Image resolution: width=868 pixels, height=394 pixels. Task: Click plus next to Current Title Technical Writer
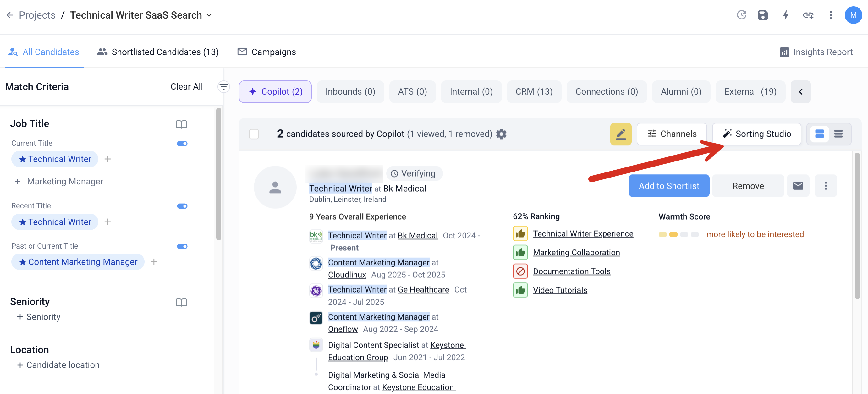[x=107, y=159]
